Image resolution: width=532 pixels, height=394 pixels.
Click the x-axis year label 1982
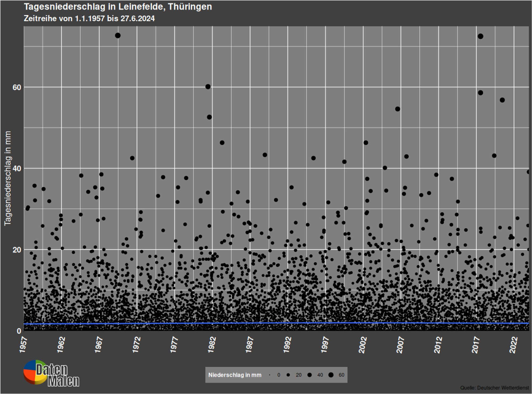coord(212,345)
